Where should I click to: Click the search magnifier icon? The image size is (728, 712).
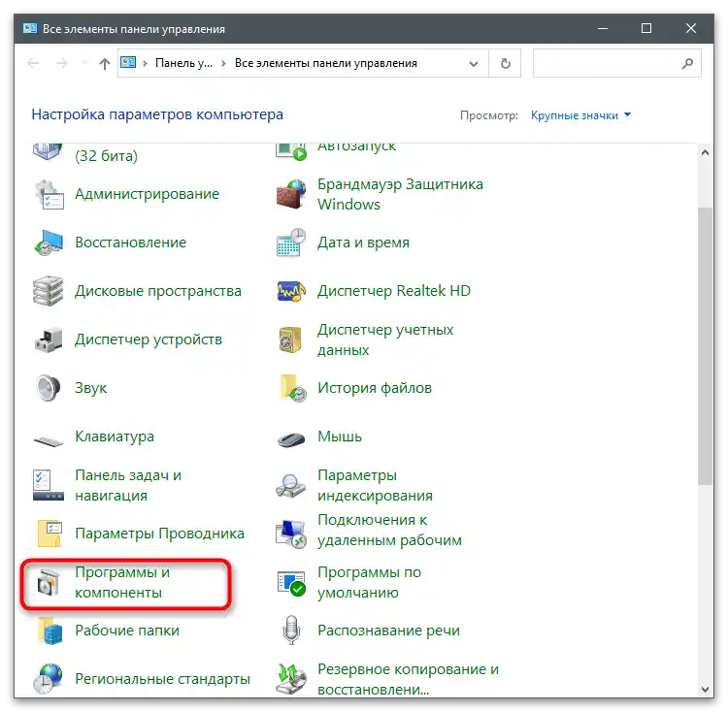click(x=687, y=63)
